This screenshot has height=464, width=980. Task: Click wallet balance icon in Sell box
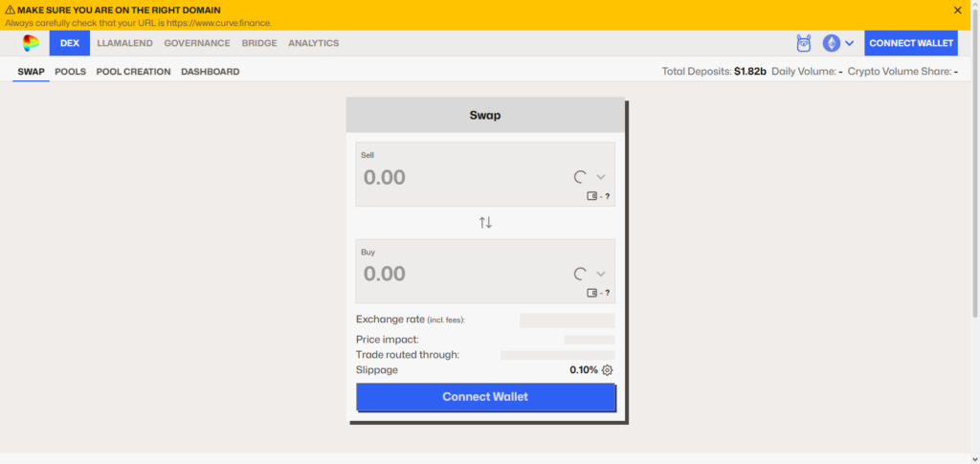tap(591, 196)
